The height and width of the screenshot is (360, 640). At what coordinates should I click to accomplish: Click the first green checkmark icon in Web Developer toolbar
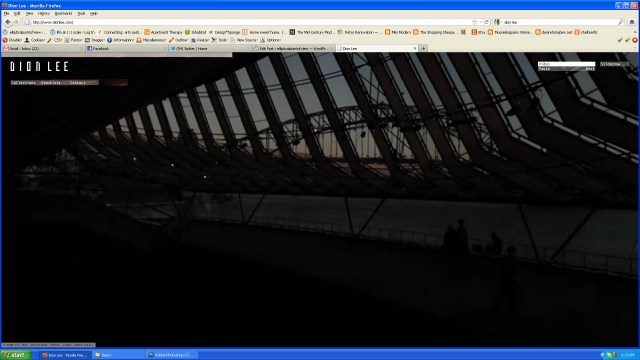[x=620, y=40]
